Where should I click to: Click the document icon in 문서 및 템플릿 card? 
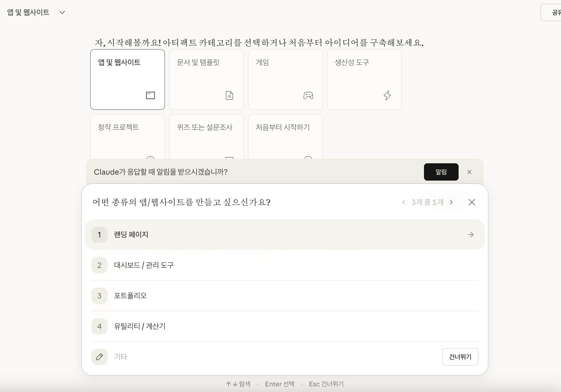click(x=229, y=95)
